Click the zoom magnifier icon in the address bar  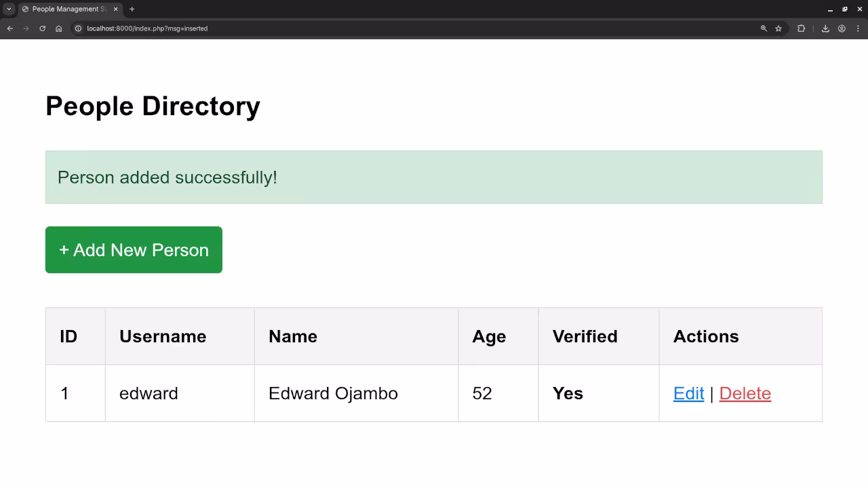click(x=764, y=28)
